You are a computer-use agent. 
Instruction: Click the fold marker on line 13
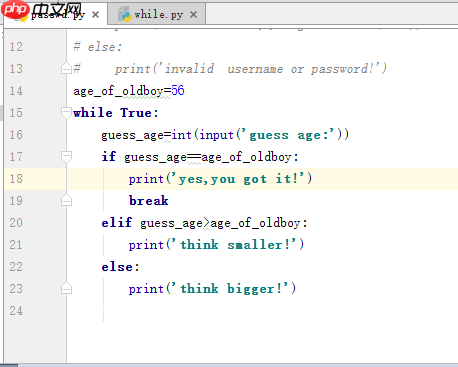point(66,68)
